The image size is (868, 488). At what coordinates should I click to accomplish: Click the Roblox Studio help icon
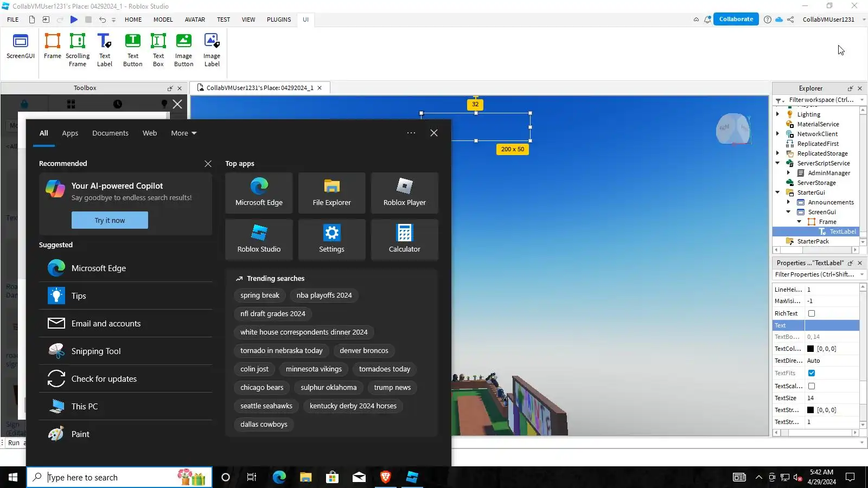tap(767, 20)
